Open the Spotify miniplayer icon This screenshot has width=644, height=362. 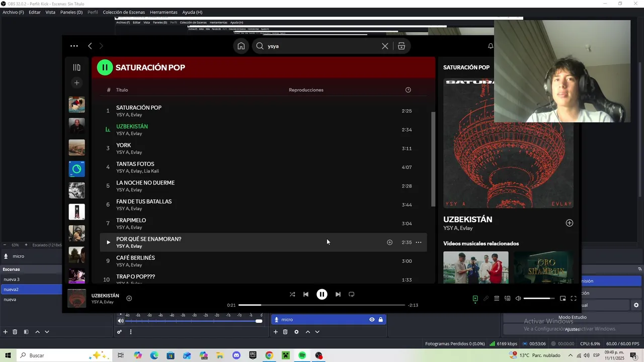[562, 298]
